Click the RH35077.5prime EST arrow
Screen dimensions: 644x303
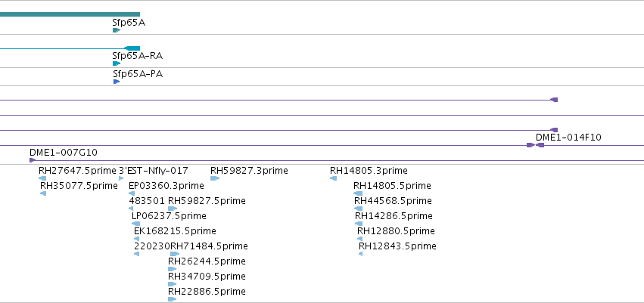pyautogui.click(x=43, y=193)
